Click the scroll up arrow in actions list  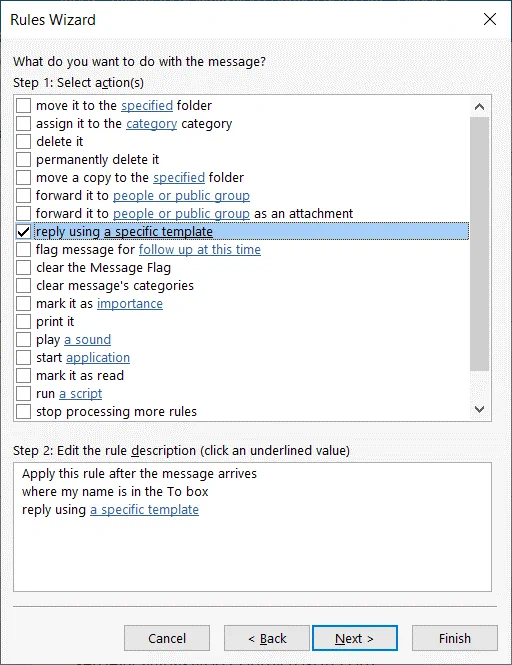(x=479, y=106)
